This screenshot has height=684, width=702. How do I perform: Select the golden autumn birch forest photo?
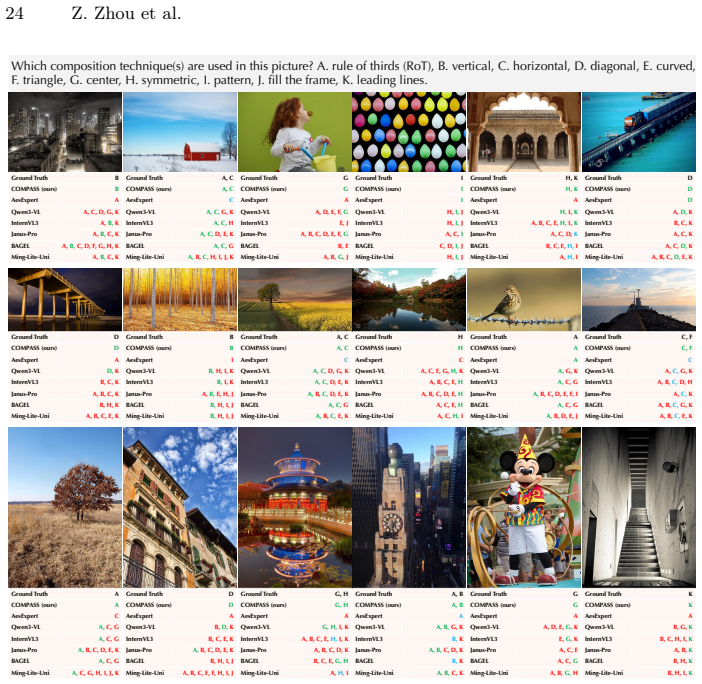coord(180,299)
